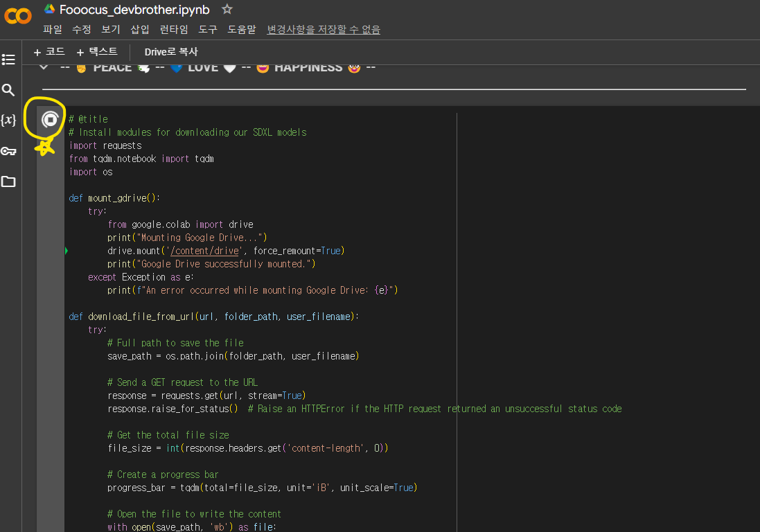Open the 수정 menu
Viewport: 760px width, 532px height.
coord(82,30)
